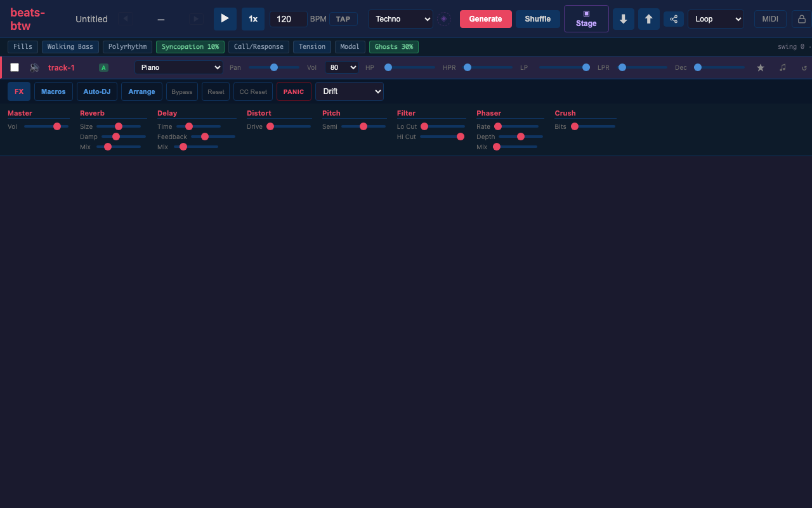Click the BPM input field showing 120

(288, 19)
